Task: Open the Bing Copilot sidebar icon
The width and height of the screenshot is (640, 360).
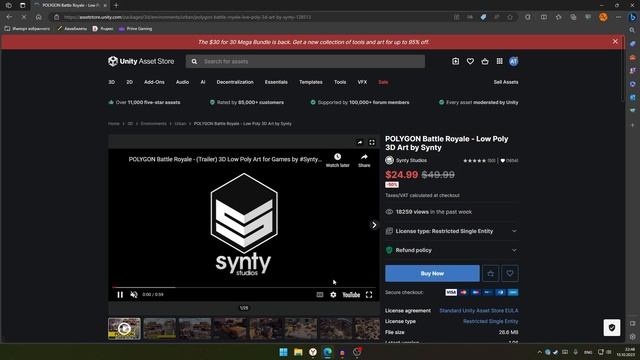Action: pyautogui.click(x=632, y=17)
